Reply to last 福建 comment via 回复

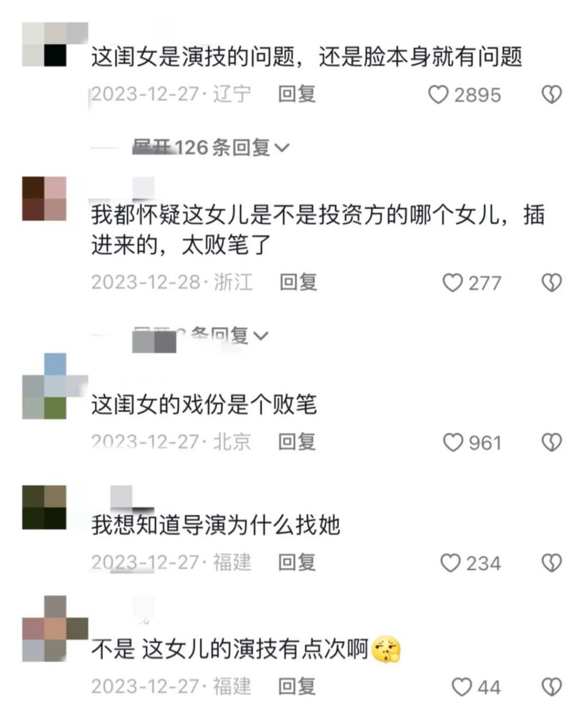(297, 686)
